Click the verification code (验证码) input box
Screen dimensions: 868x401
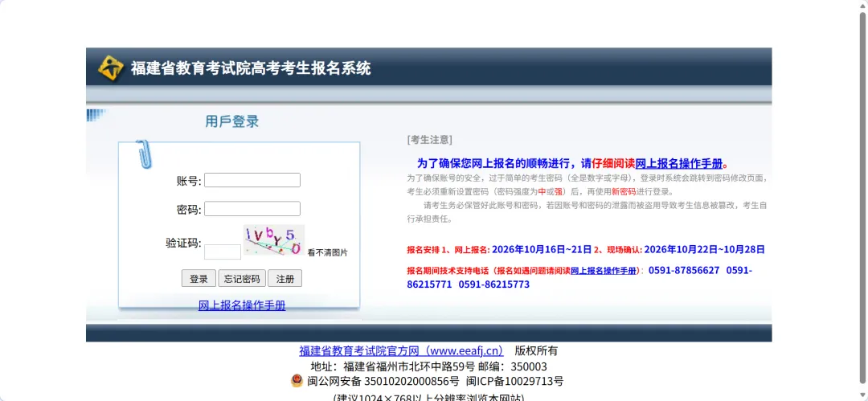[x=223, y=252]
